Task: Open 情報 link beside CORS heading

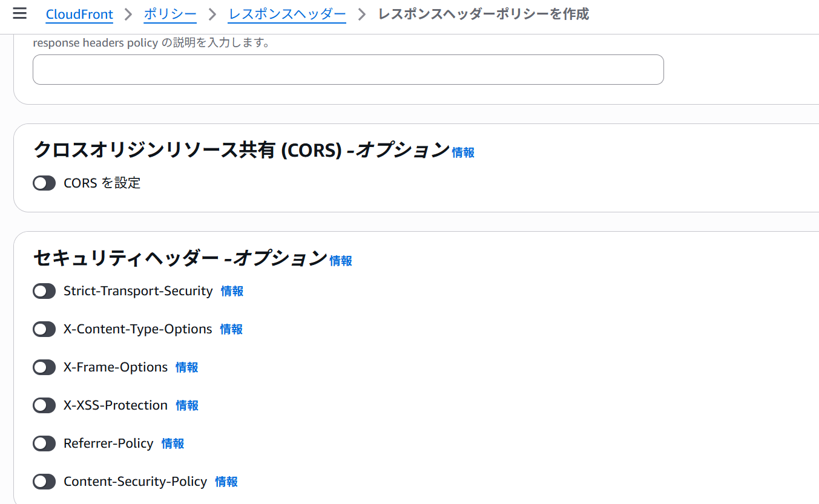Action: (x=463, y=152)
